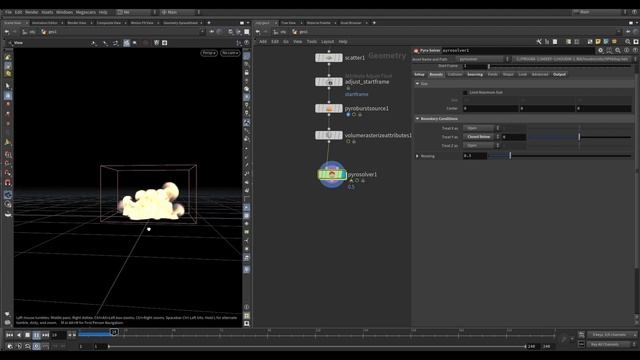Screen dimensions: 640x360
Task: Open parameter pane info icon
Action: (627, 51)
